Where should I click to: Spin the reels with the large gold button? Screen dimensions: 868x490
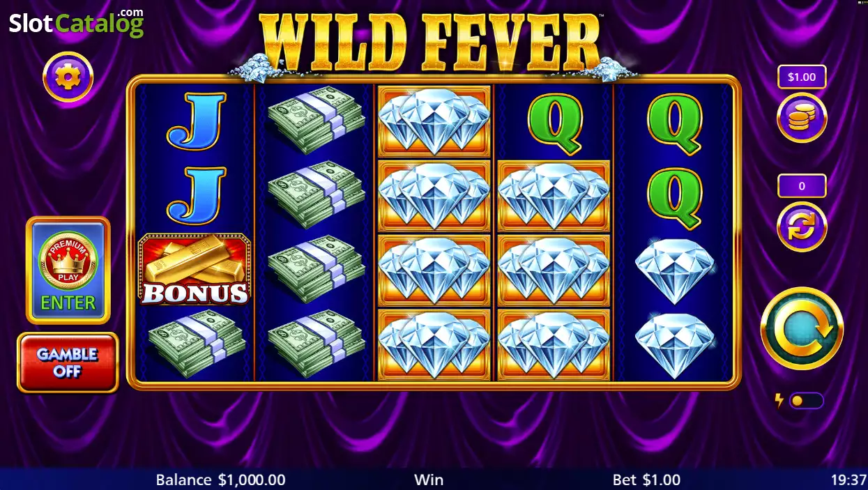802,328
